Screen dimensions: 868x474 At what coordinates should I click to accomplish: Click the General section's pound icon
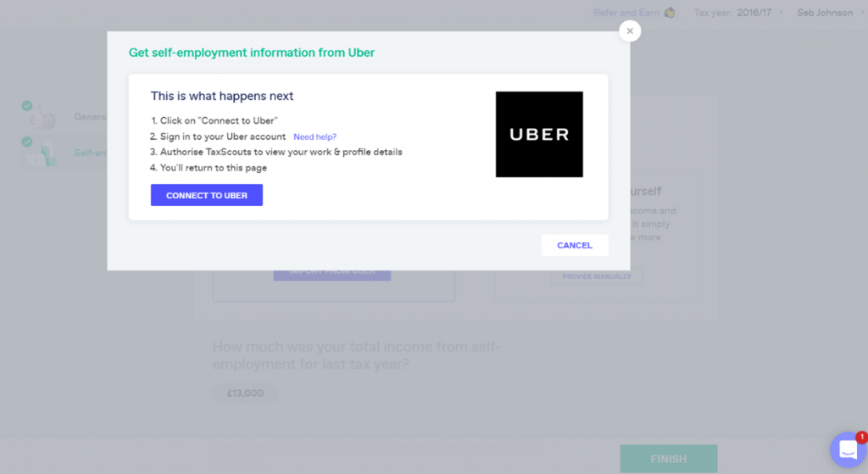pyautogui.click(x=42, y=119)
